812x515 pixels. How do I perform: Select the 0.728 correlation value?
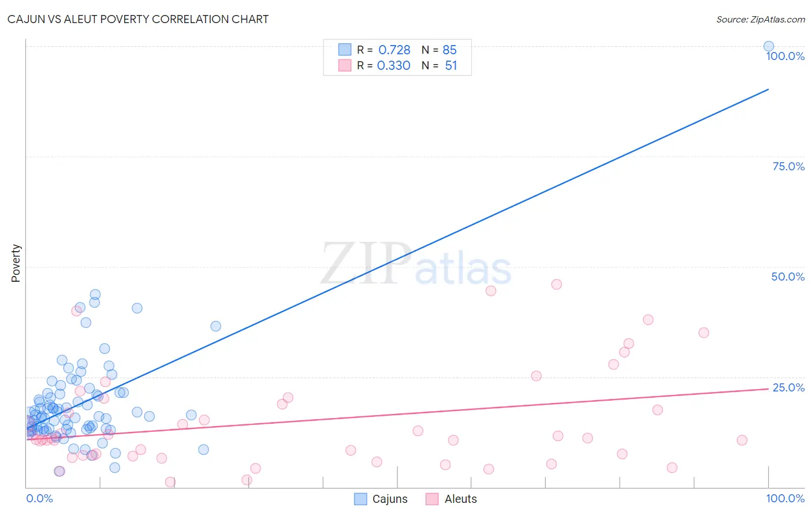394,50
